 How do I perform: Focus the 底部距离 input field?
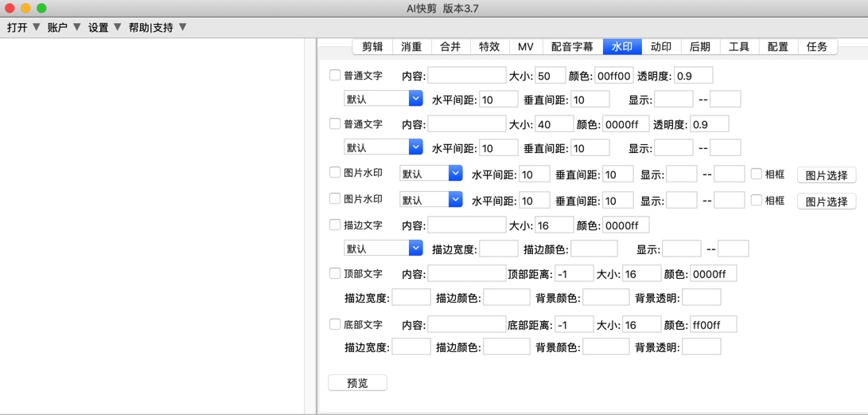point(574,325)
